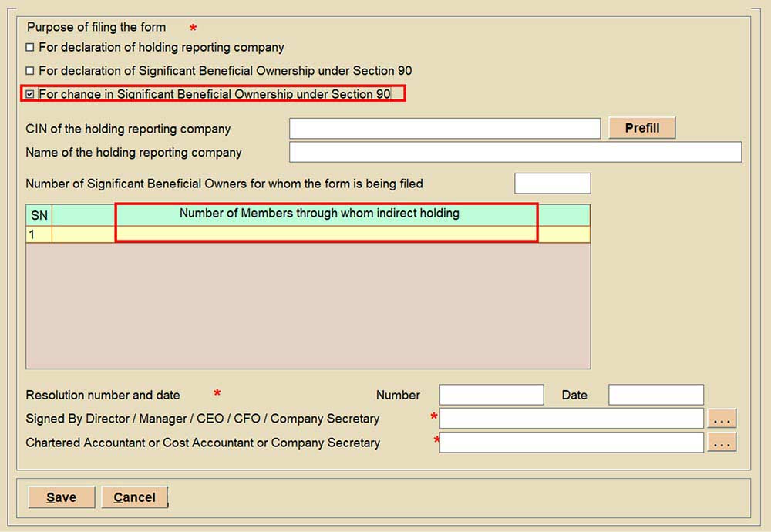771x532 pixels.
Task: Check 'For declaration of holding reporting company' box
Action: [x=30, y=48]
